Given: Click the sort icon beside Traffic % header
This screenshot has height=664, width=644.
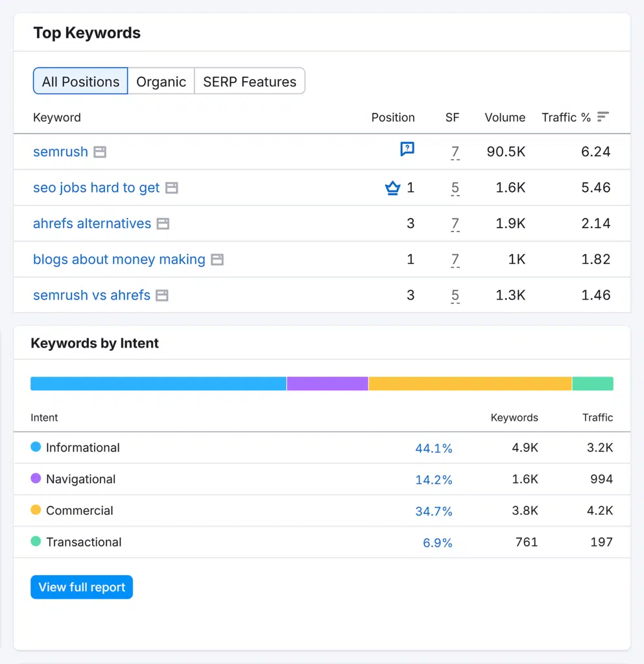Looking at the screenshot, I should (603, 117).
